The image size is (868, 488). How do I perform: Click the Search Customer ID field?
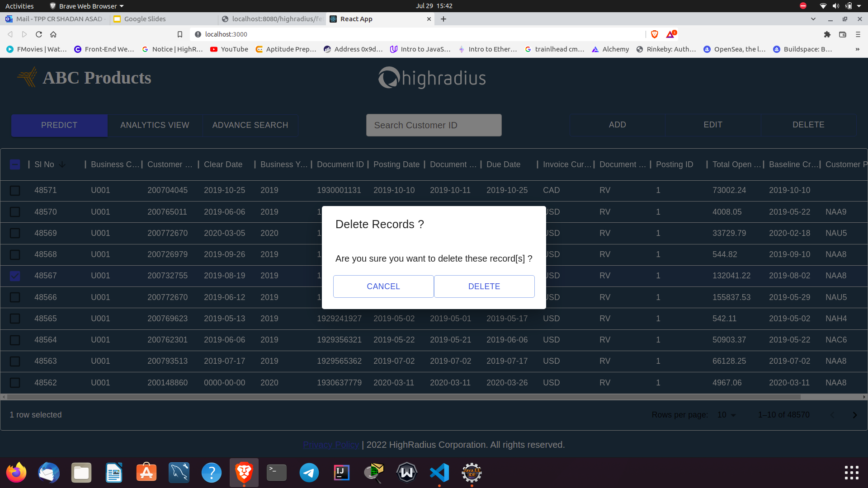(x=434, y=125)
